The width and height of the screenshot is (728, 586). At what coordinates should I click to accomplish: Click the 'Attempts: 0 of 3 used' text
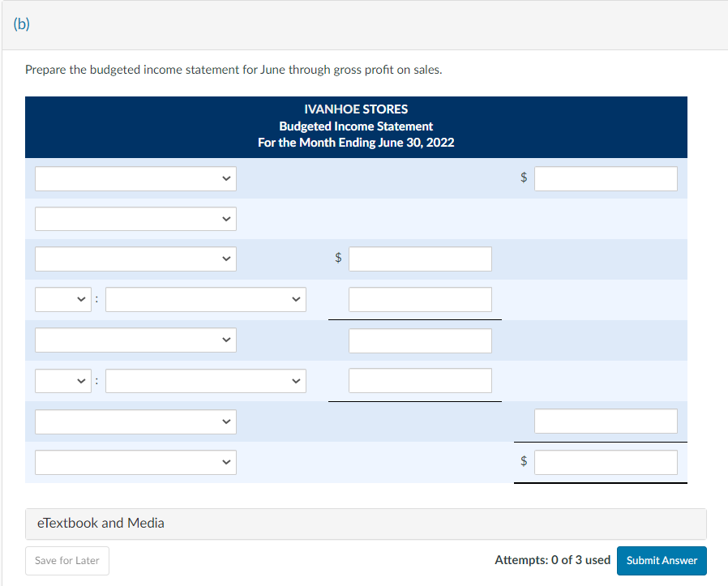(553, 560)
